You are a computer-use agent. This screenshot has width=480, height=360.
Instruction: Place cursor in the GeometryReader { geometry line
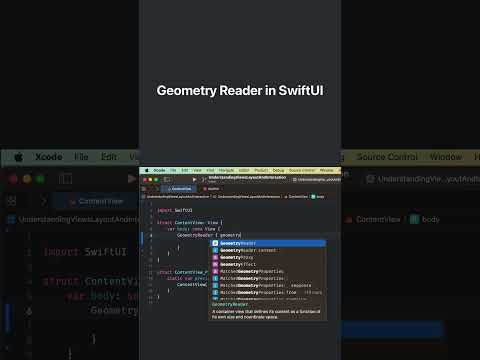pyautogui.click(x=209, y=235)
